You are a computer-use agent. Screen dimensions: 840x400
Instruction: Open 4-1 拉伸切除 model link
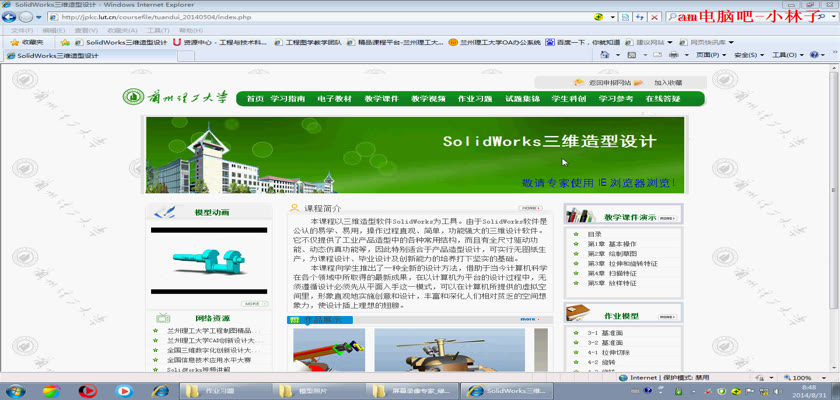pos(609,352)
